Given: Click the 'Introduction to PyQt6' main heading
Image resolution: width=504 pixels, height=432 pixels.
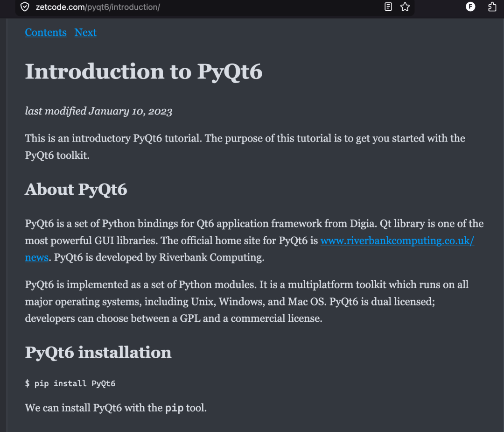Looking at the screenshot, I should pyautogui.click(x=144, y=71).
